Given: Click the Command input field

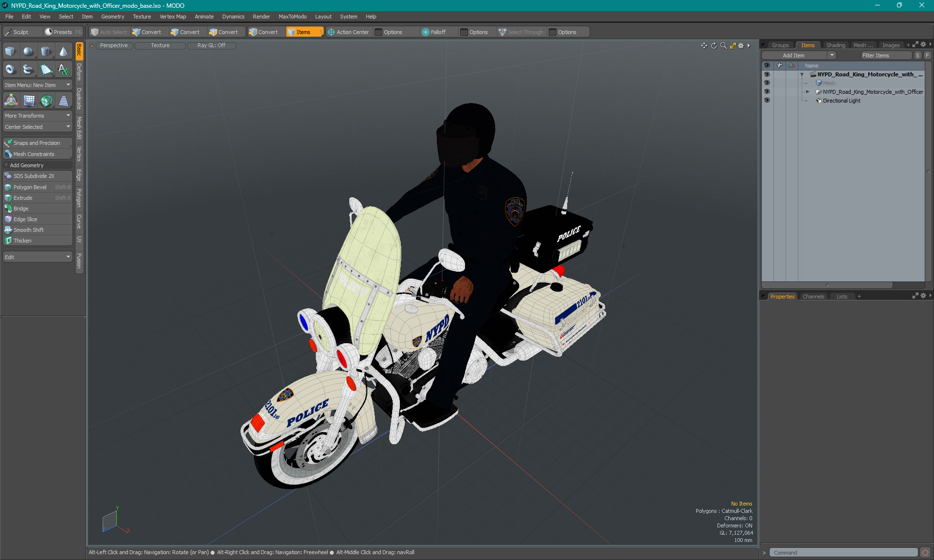Looking at the screenshot, I should (x=844, y=553).
